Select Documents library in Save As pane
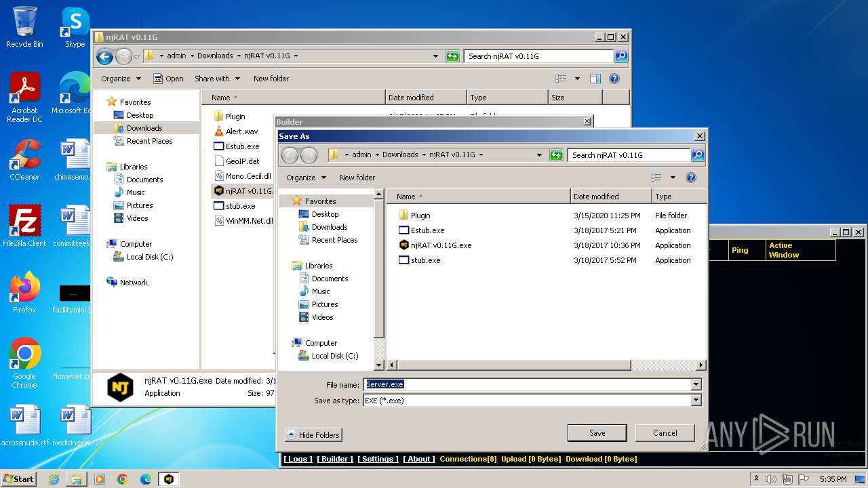This screenshot has width=868, height=488. point(330,279)
